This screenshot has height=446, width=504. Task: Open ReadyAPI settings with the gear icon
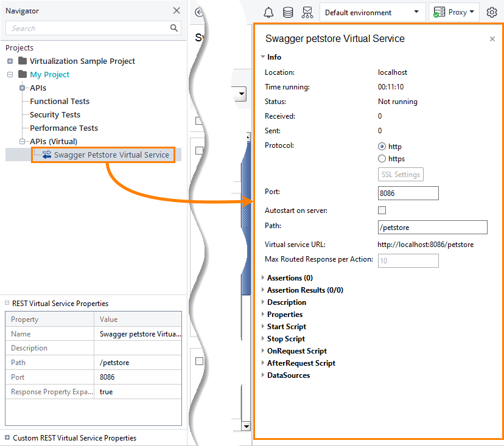tap(492, 12)
